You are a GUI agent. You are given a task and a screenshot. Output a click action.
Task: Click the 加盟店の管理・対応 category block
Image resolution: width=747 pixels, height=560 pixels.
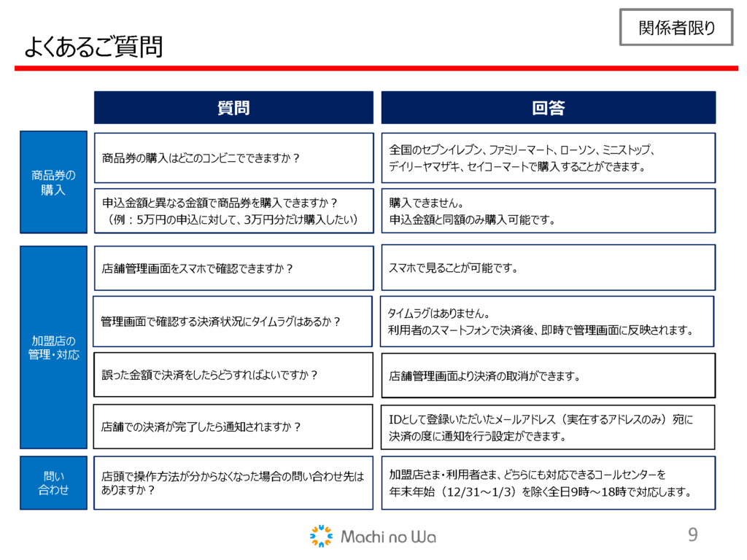pos(53,347)
